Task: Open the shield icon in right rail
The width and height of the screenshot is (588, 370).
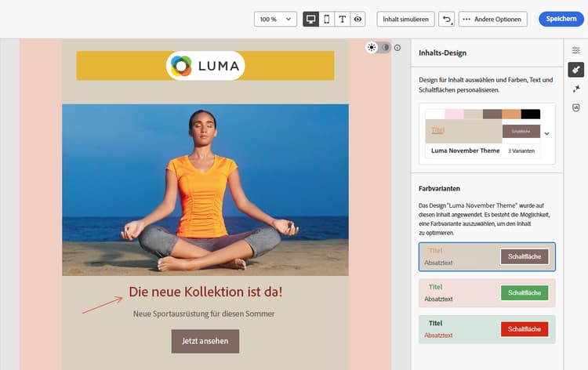Action: (576, 108)
